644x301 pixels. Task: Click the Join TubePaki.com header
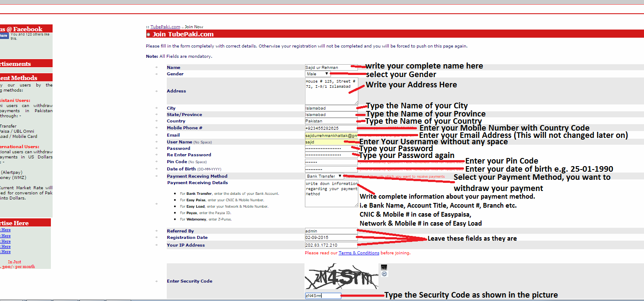click(183, 34)
